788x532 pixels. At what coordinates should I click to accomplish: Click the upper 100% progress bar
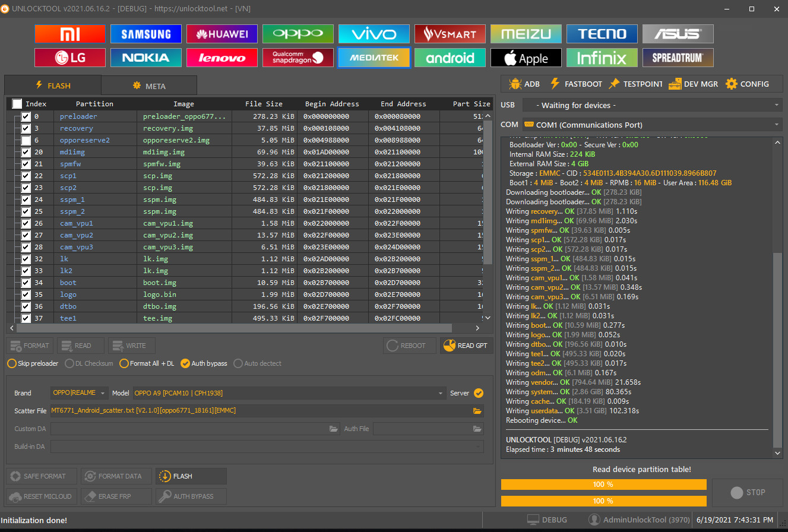(x=604, y=484)
